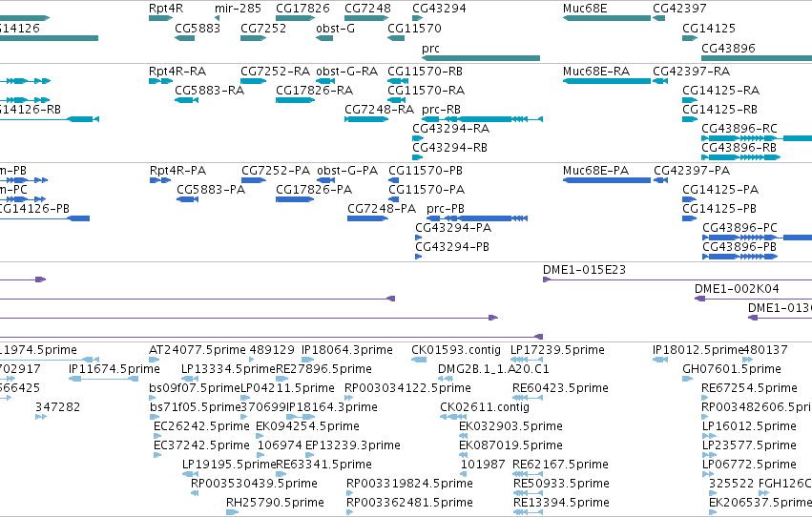Open the CG42397-RA transcript label

pos(691,71)
